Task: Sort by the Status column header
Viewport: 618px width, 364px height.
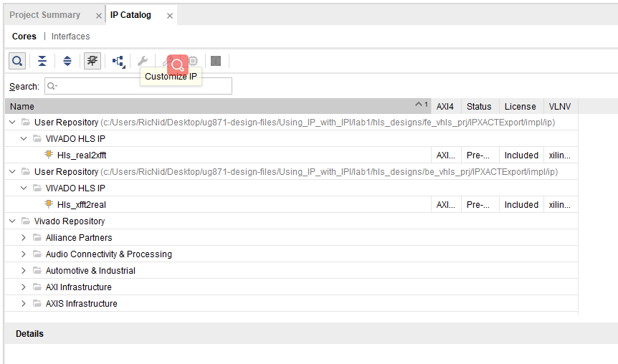Action: (479, 106)
